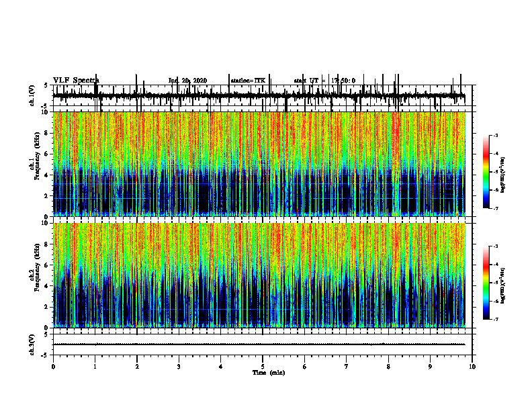Viewport: 532px width, 411px height.
Task: Click the '6' tick on the time axis
Action: coord(305,367)
